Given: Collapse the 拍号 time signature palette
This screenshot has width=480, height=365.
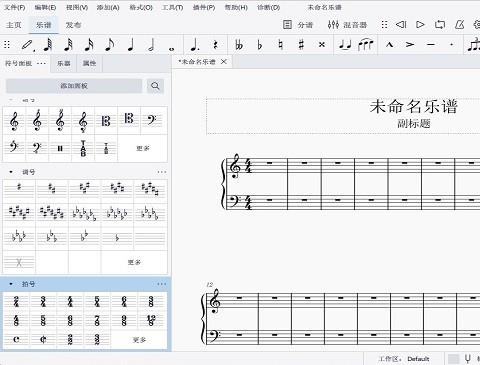Looking at the screenshot, I should 11,284.
